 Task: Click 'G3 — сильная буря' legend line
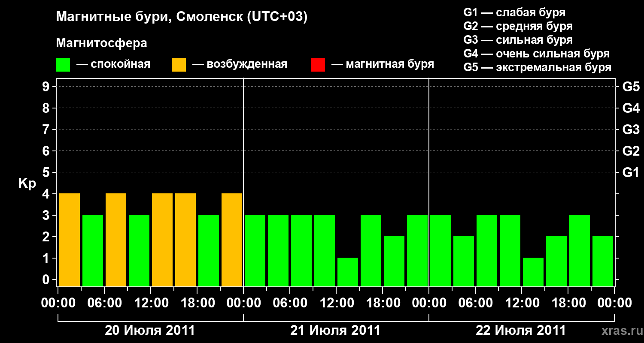click(x=518, y=40)
